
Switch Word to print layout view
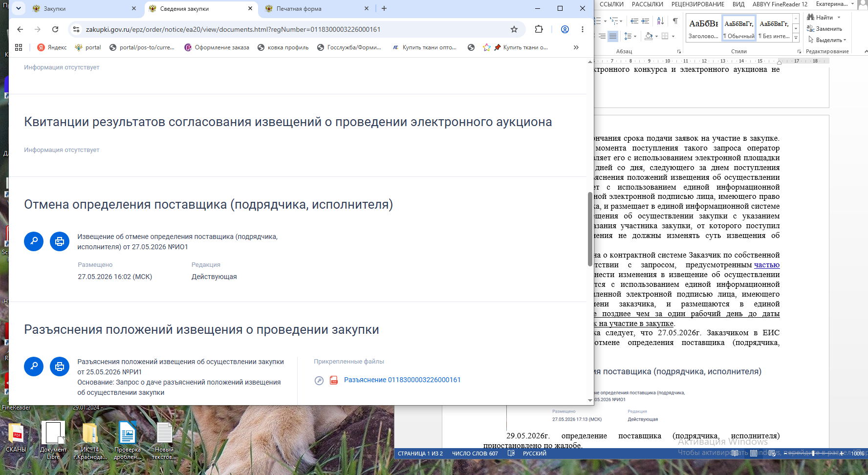(x=754, y=453)
